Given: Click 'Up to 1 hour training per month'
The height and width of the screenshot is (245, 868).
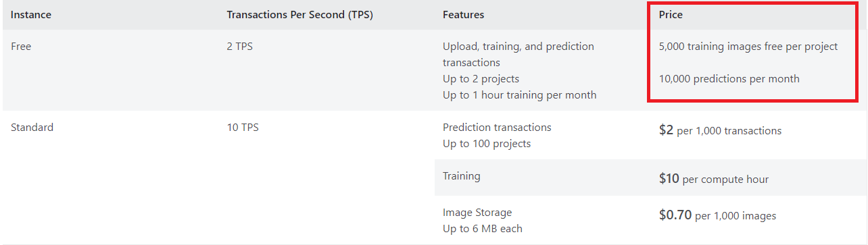Looking at the screenshot, I should tap(520, 95).
